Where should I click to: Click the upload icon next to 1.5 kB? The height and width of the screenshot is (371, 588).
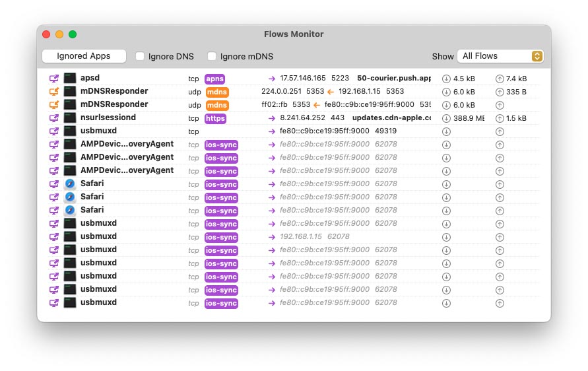point(500,119)
